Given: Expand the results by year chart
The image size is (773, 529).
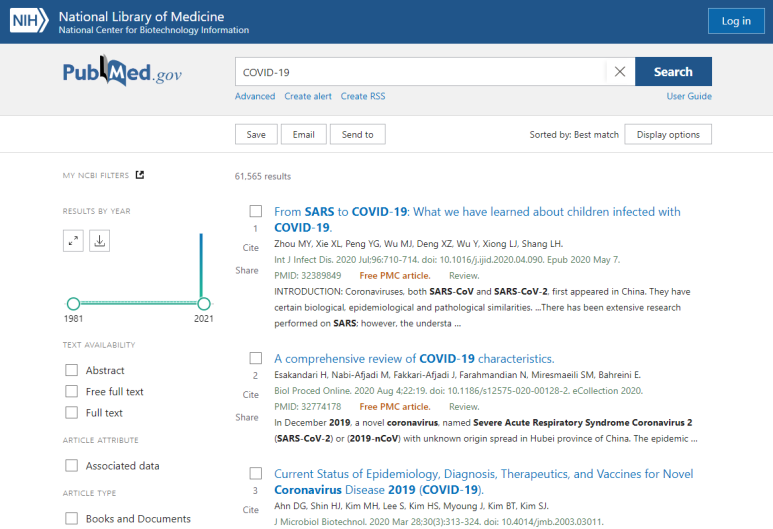Looking at the screenshot, I should [x=73, y=241].
